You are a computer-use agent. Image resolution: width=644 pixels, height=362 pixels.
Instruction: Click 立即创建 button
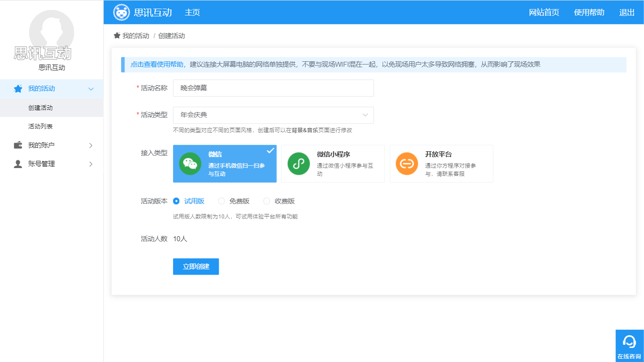point(196,267)
